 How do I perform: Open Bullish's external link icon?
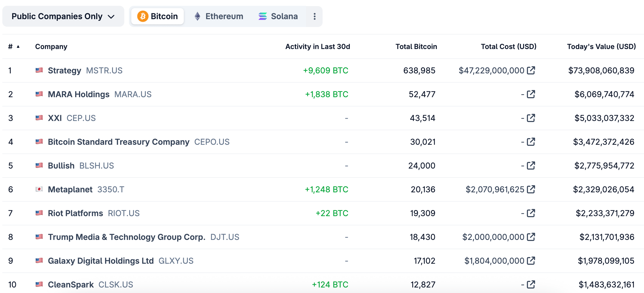[x=531, y=165]
